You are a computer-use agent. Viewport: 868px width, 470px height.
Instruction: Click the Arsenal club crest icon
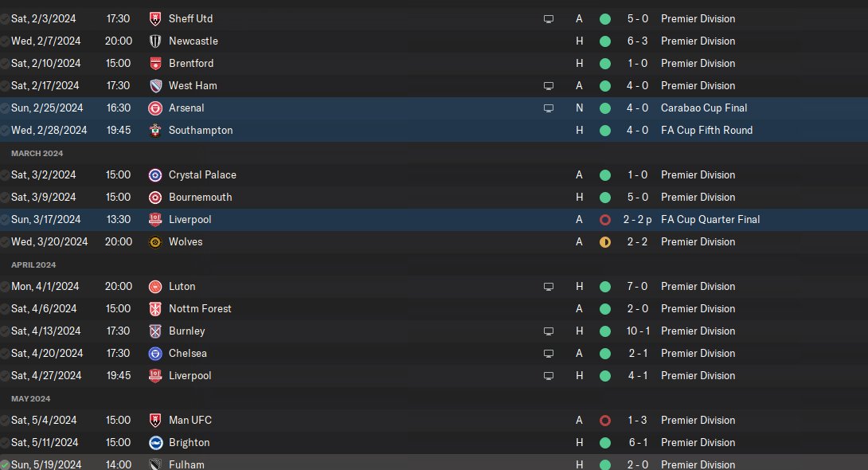pyautogui.click(x=155, y=108)
